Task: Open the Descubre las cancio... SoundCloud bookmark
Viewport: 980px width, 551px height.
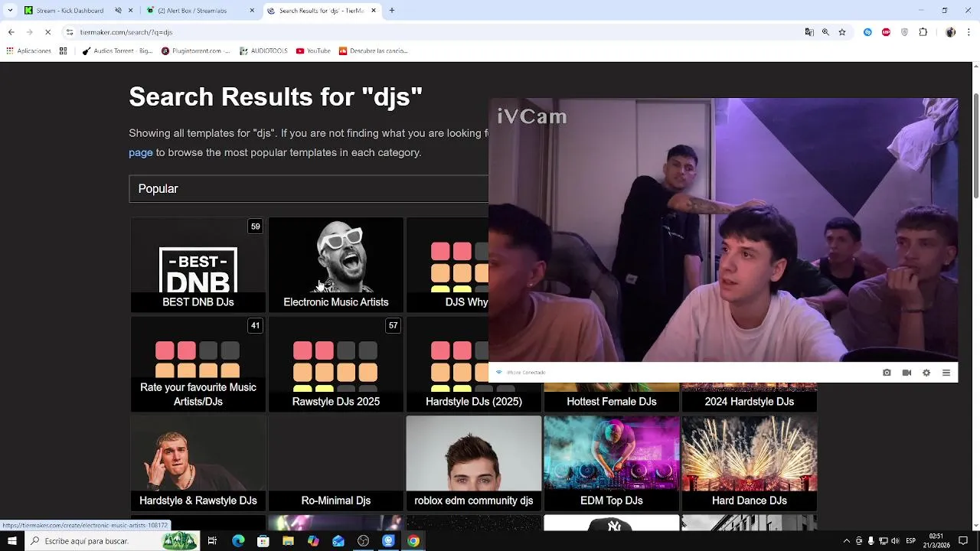Action: [x=373, y=51]
